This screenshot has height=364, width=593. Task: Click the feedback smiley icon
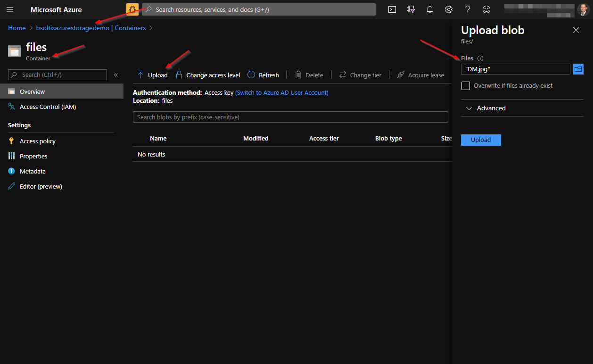tap(486, 9)
